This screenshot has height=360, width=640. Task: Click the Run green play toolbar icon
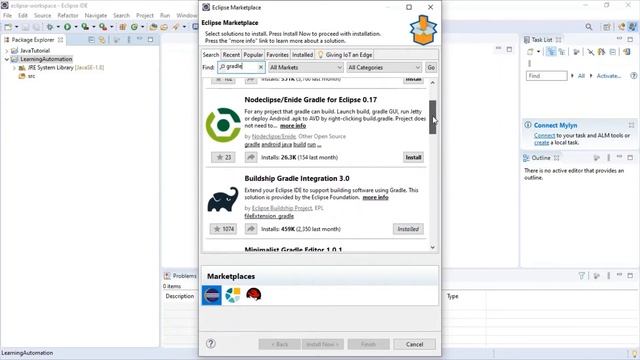click(67, 27)
